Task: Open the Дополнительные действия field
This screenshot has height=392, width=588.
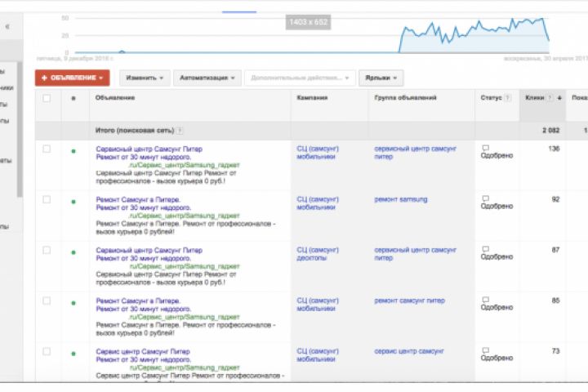Action: coord(300,78)
